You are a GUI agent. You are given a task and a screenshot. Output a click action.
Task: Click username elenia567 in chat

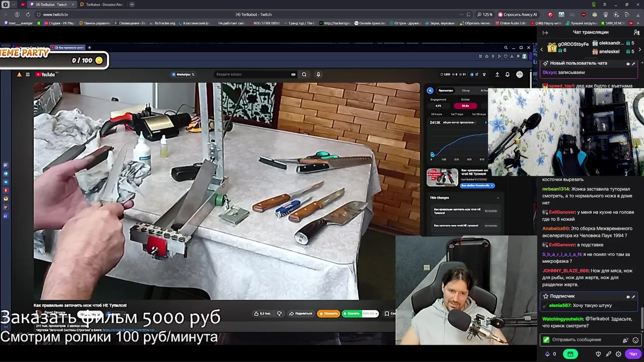click(x=559, y=305)
